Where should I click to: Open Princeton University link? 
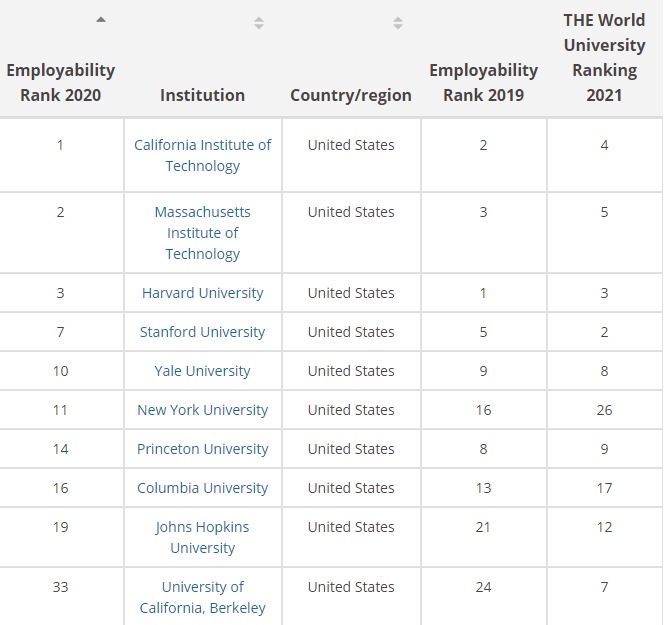point(202,449)
